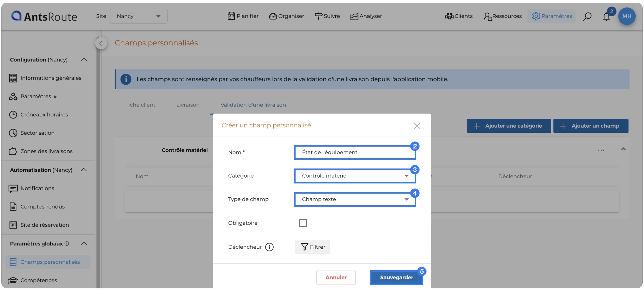Select Champs personnalisés in sidebar
Viewport: 644px width, 290px height.
pos(48,262)
